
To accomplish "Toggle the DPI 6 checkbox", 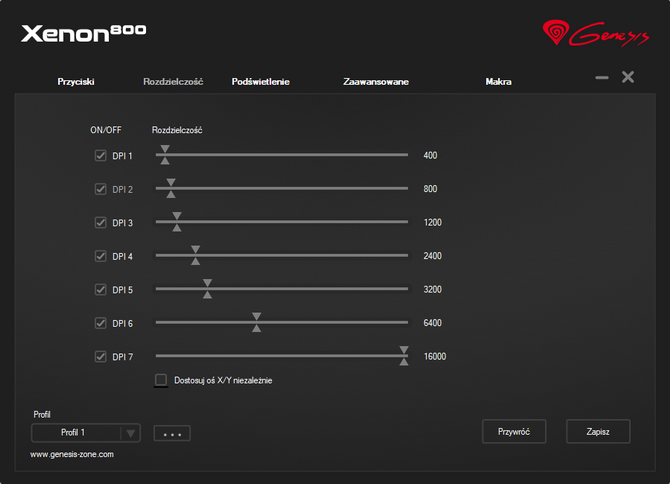I will click(100, 323).
